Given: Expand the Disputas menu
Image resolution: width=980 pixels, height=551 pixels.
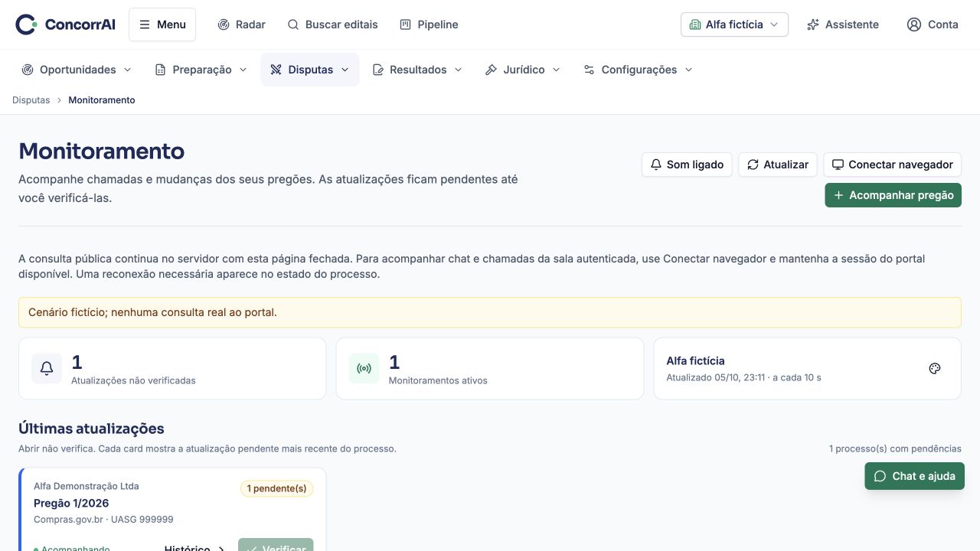Looking at the screenshot, I should tap(310, 70).
